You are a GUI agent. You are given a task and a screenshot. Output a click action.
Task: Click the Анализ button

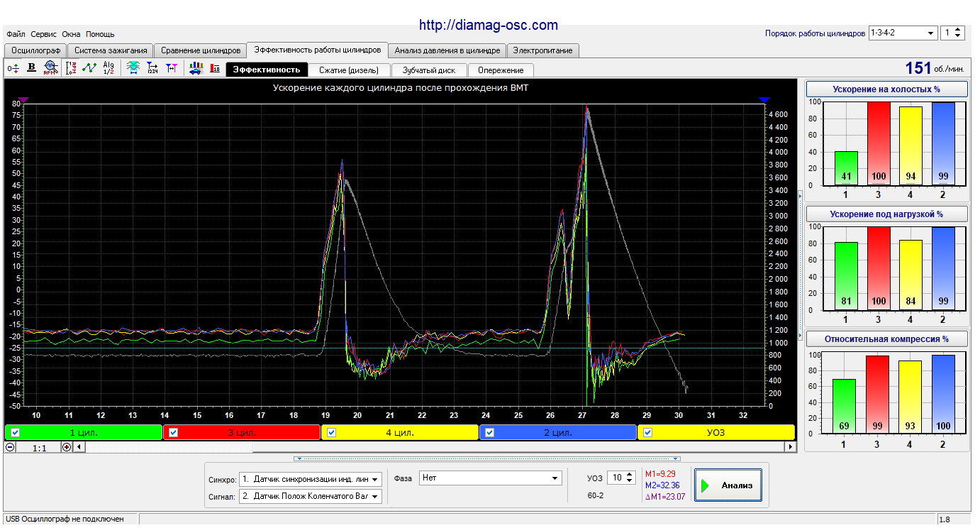coord(728,485)
